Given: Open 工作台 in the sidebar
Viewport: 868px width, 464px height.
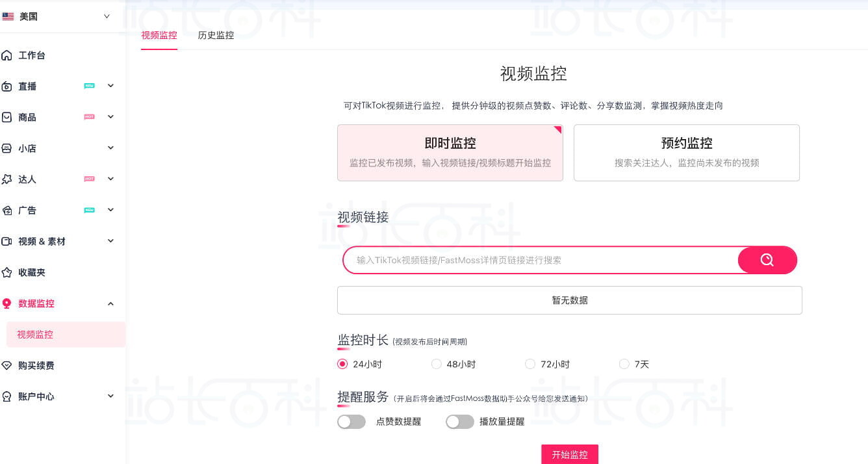Looking at the screenshot, I should (32, 56).
